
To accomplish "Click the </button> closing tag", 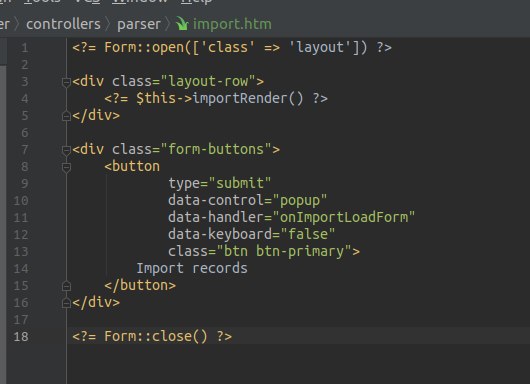I will click(140, 286).
